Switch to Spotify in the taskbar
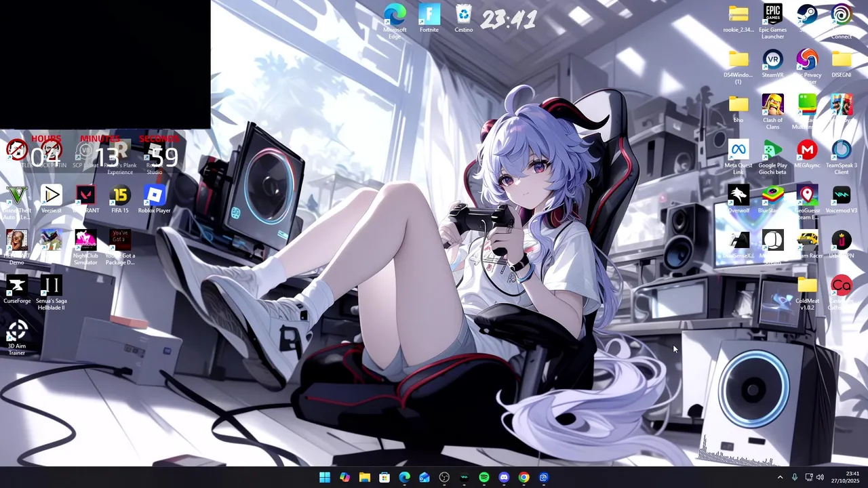 click(484, 477)
